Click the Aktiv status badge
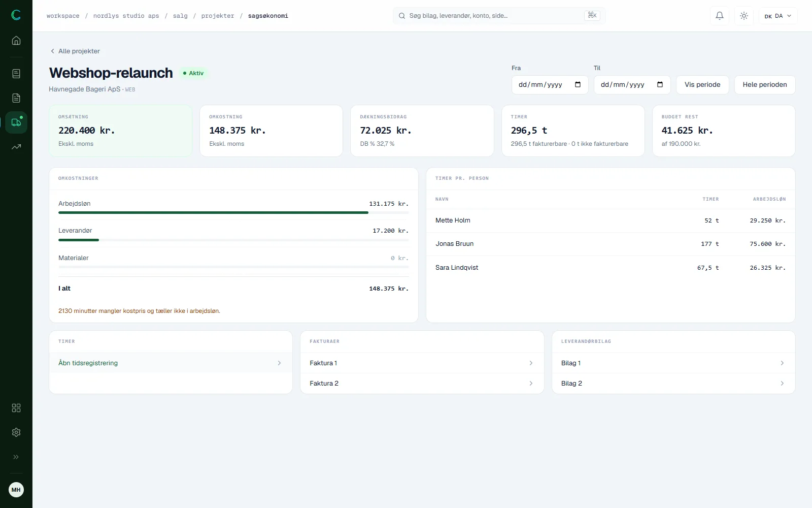 click(x=193, y=73)
